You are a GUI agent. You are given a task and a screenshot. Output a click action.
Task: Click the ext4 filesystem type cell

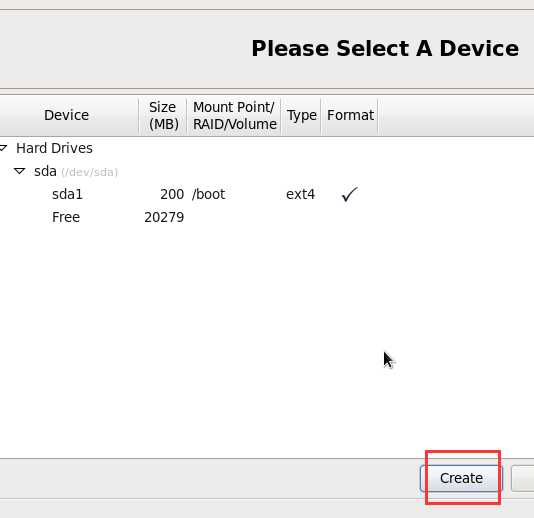coord(300,194)
